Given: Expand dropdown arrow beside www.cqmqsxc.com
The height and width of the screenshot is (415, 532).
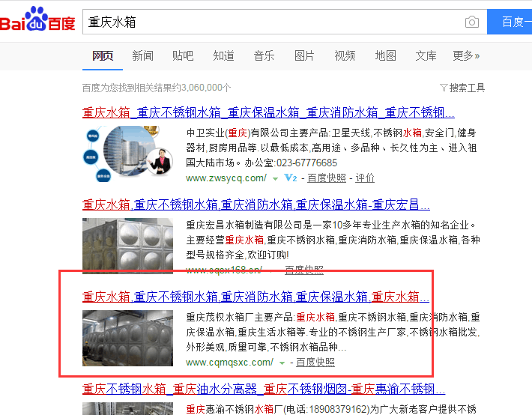Looking at the screenshot, I should 282,363.
